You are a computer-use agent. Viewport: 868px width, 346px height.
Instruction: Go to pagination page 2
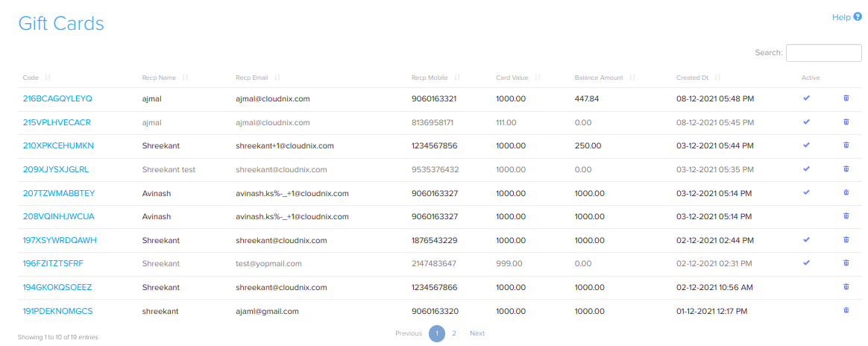coord(454,333)
